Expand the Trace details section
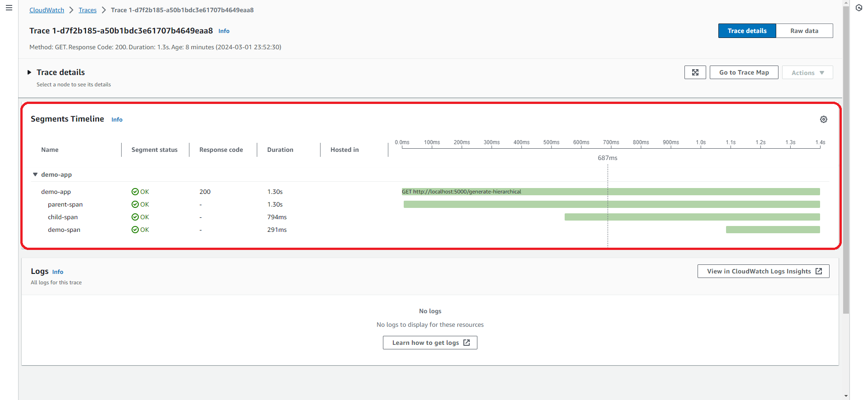868x400 pixels. (x=29, y=72)
